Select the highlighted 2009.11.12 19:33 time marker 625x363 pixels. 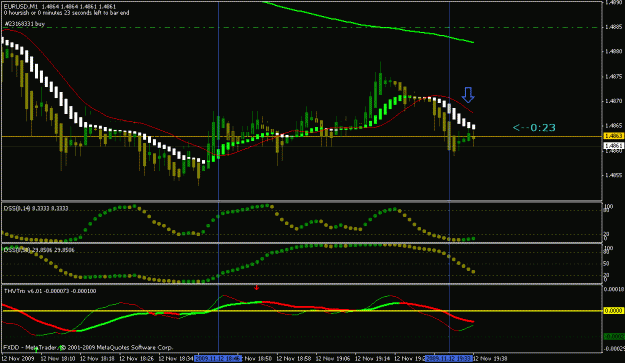click(x=449, y=358)
